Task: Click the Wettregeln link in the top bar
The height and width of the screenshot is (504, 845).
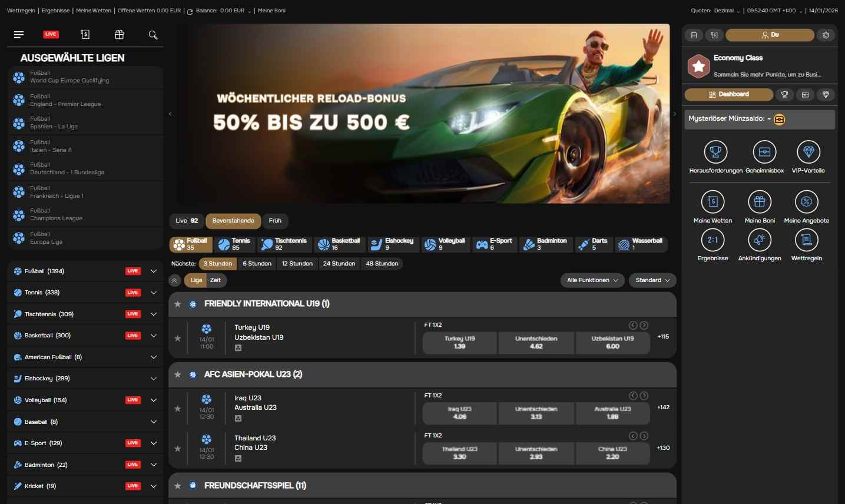Action: [x=21, y=10]
